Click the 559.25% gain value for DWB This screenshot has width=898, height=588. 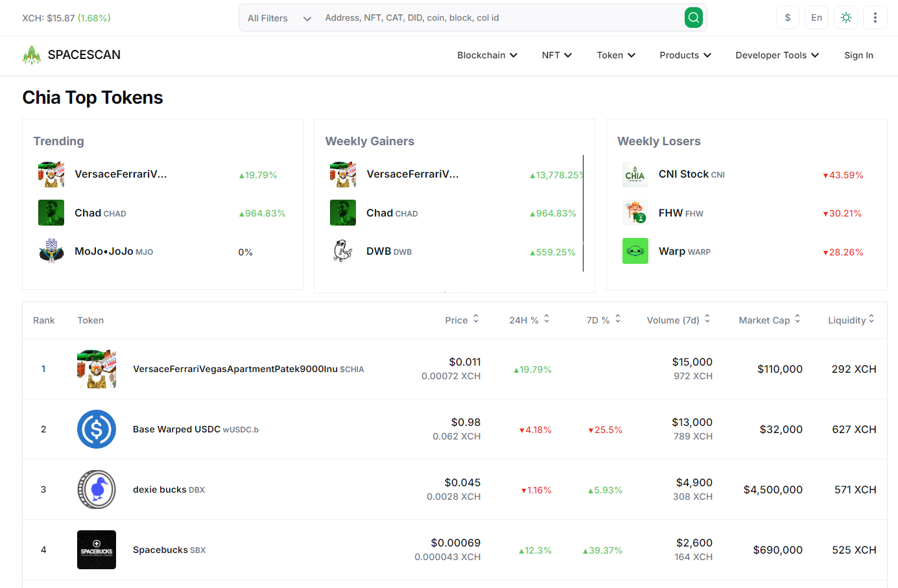552,252
